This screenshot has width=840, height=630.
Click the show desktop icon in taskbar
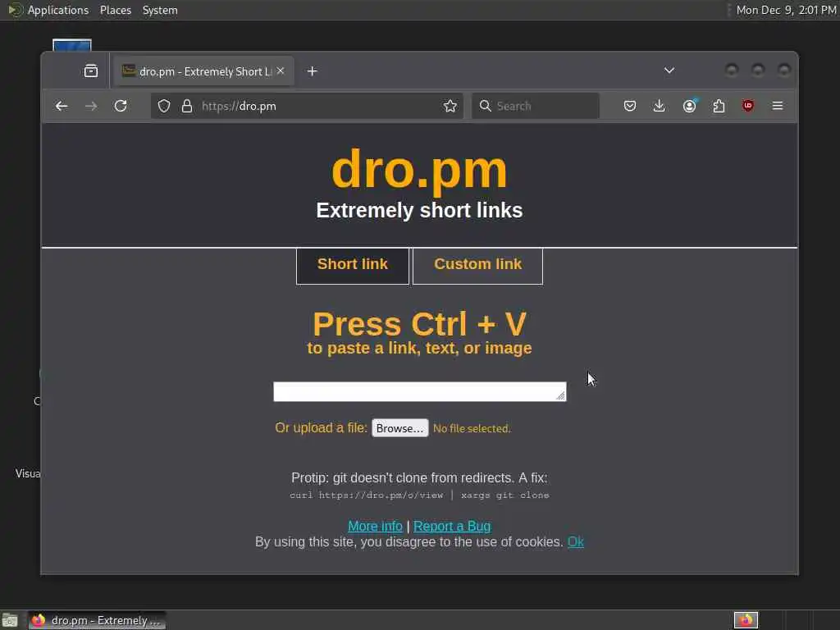10,620
